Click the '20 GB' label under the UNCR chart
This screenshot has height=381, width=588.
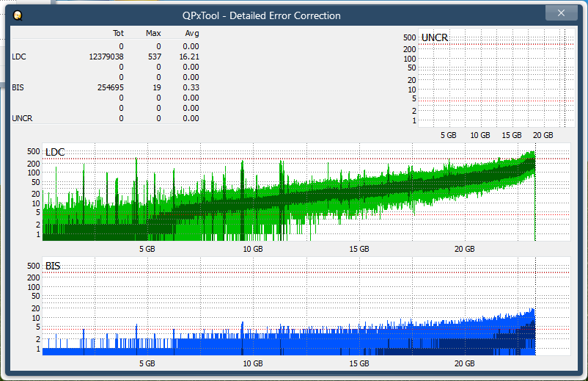coord(543,135)
